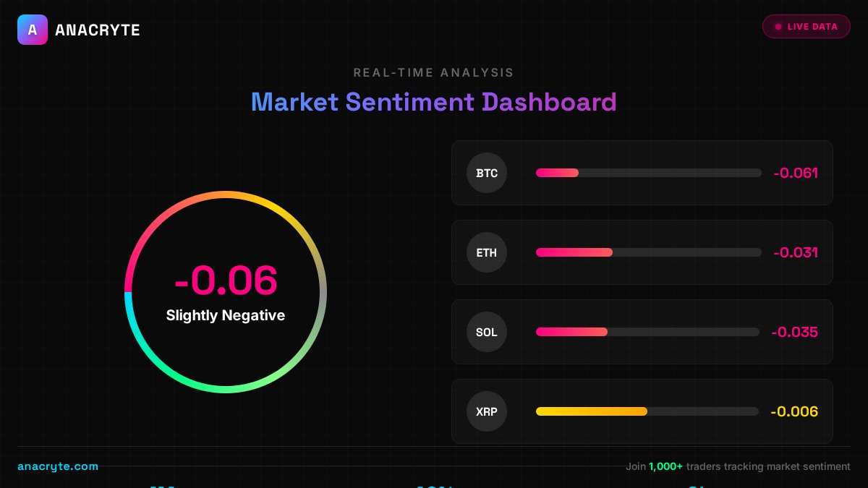
Task: Click the SOL sentiment bar
Action: click(647, 332)
